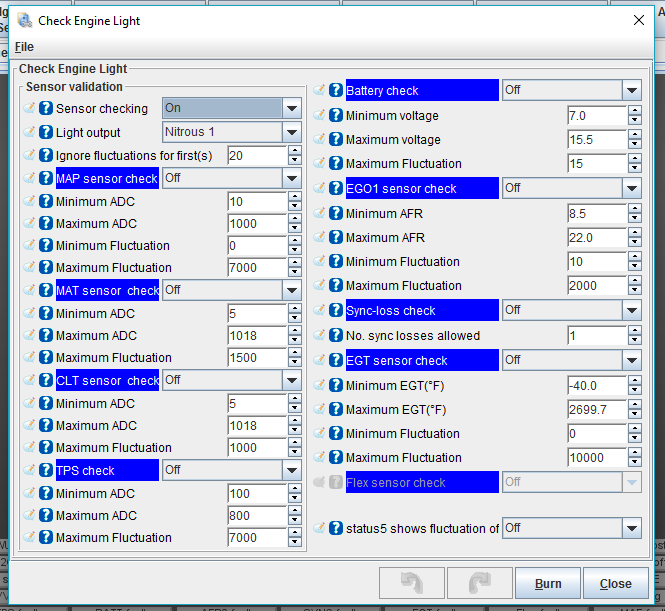This screenshot has height=611, width=665.
Task: Open status5 shows fluctuation of dropdown
Action: coord(632,528)
